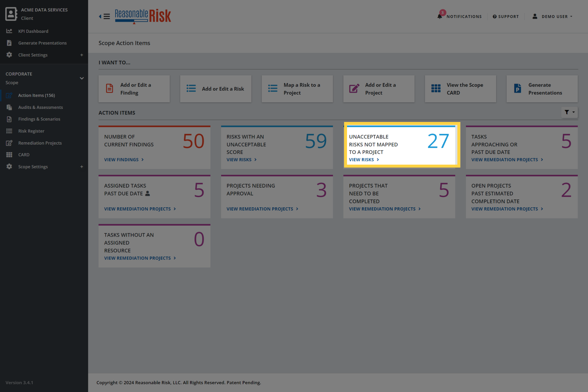Screen dimensions: 588x392
Task: Open the action items filter dropdown
Action: pos(569,112)
